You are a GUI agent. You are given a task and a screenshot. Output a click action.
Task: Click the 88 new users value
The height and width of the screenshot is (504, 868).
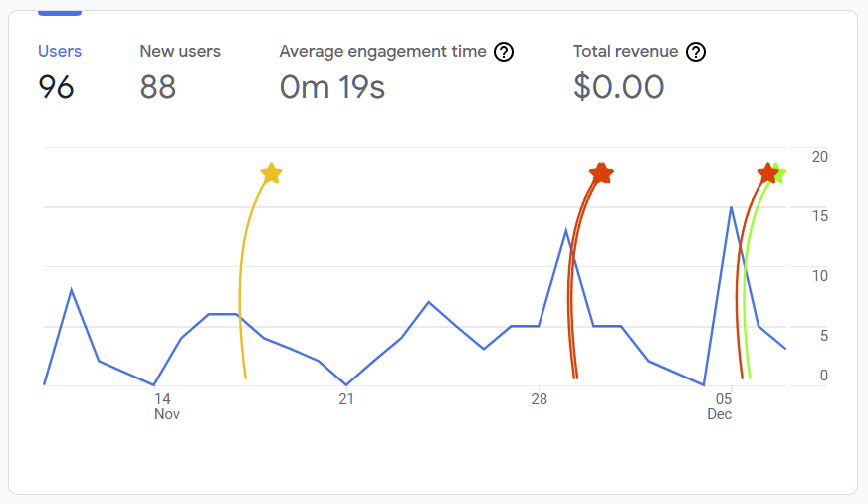click(x=157, y=87)
